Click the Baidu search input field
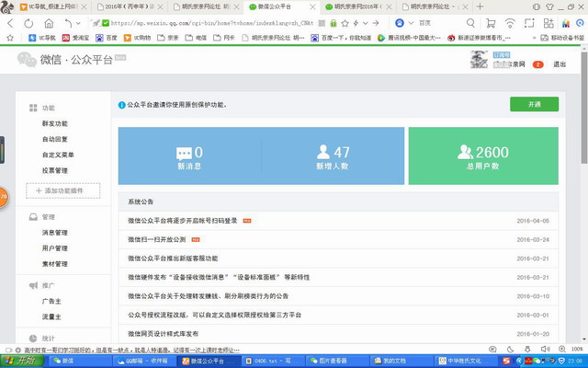 pos(441,23)
